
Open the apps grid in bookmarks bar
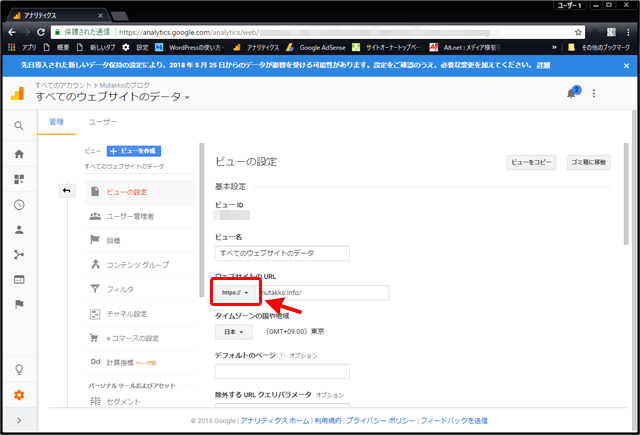(x=22, y=47)
